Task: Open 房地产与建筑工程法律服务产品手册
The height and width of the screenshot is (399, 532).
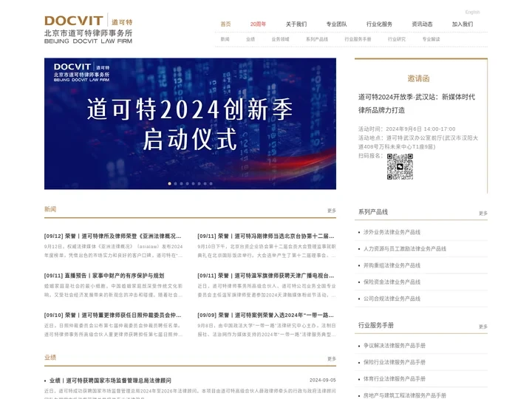Action: pyautogui.click(x=405, y=395)
